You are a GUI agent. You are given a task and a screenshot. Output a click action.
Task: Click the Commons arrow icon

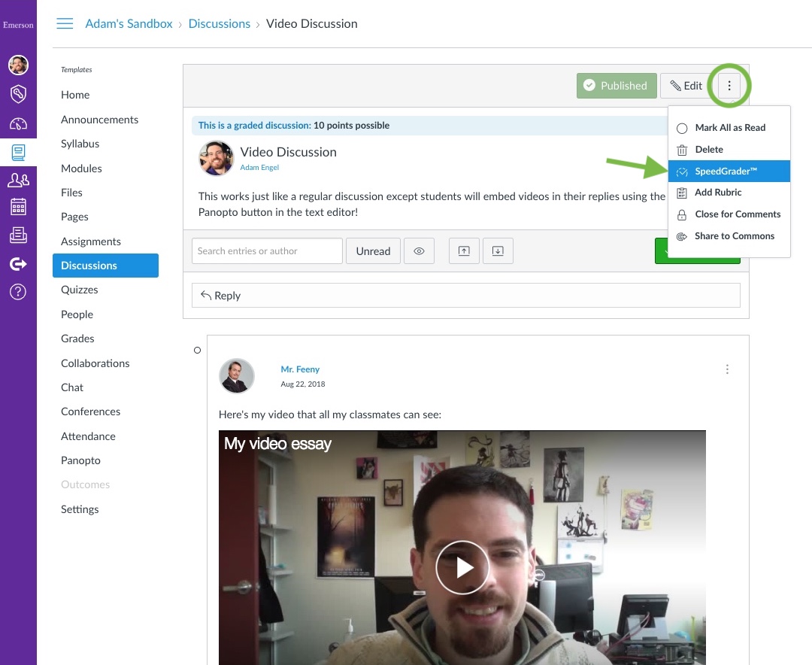[18, 264]
